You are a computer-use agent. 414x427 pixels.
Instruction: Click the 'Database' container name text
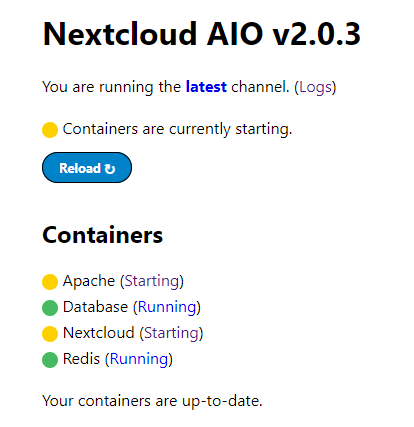[95, 307]
